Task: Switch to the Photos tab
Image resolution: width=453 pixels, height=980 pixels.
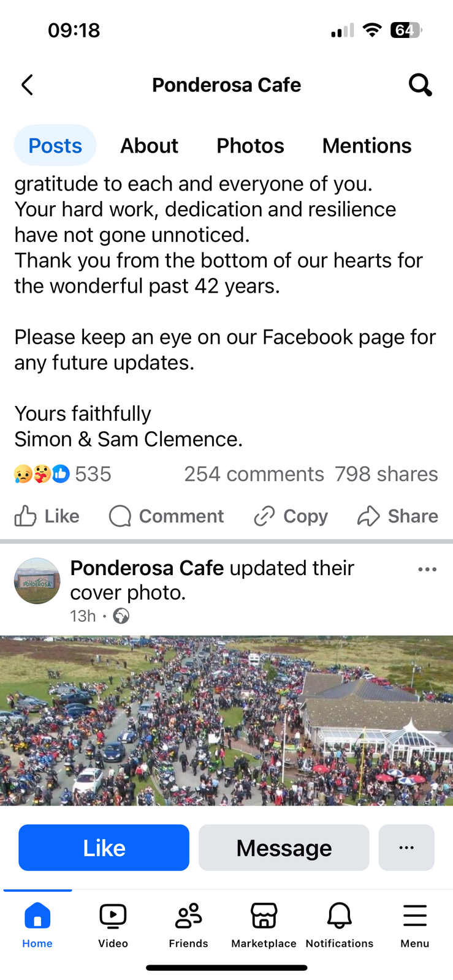Action: click(x=250, y=146)
